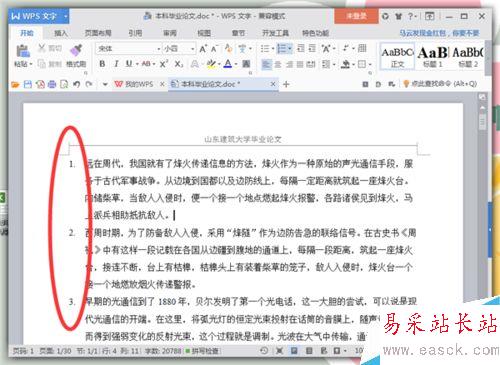Click the blue promotional link text

439,33
